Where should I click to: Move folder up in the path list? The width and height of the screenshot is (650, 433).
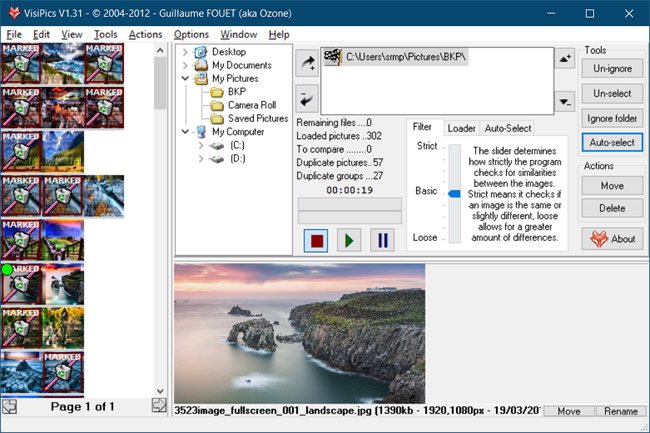[x=564, y=60]
